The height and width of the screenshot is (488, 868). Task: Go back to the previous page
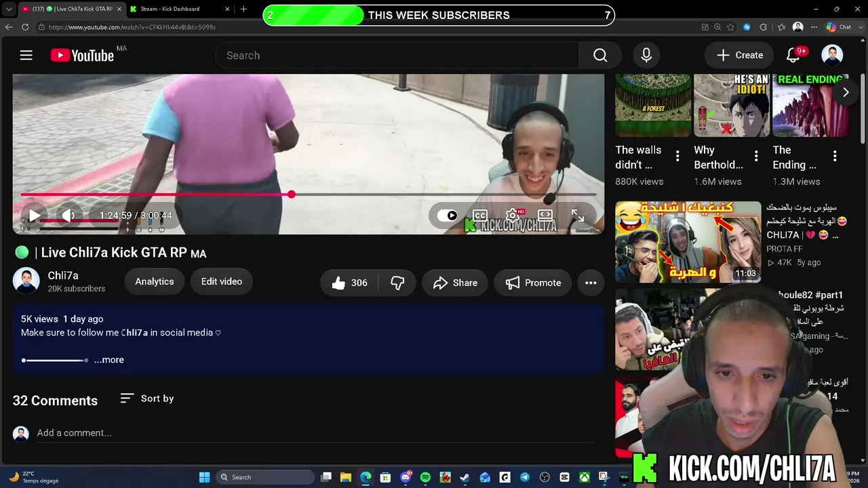(9, 27)
